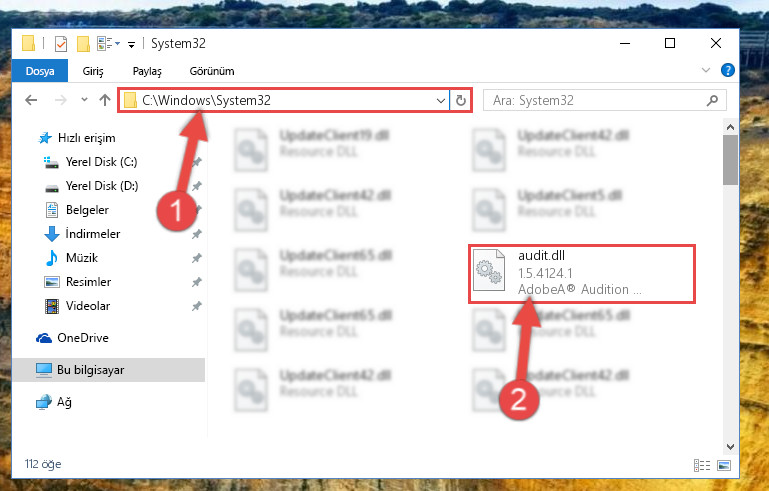Refresh the System32 folder view
This screenshot has width=769, height=491.
tap(461, 101)
